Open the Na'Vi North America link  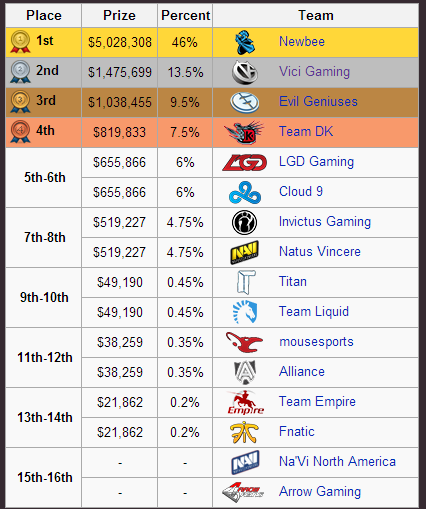[337, 462]
